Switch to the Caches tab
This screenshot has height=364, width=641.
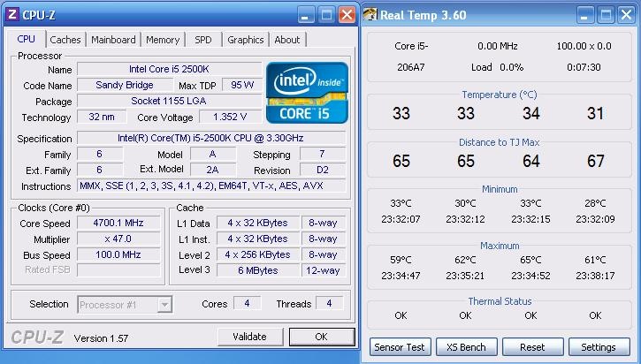(x=65, y=40)
